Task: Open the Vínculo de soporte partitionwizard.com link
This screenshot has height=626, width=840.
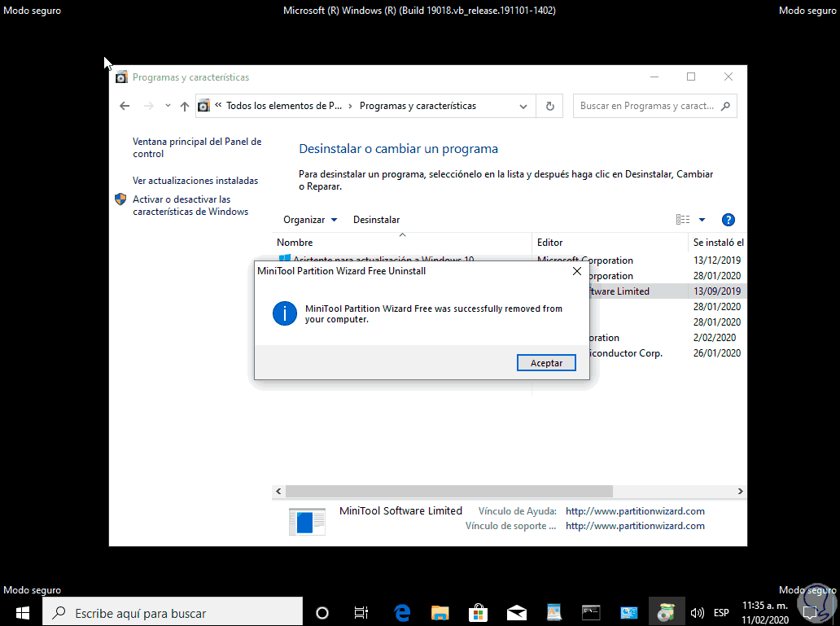Action: 635,526
